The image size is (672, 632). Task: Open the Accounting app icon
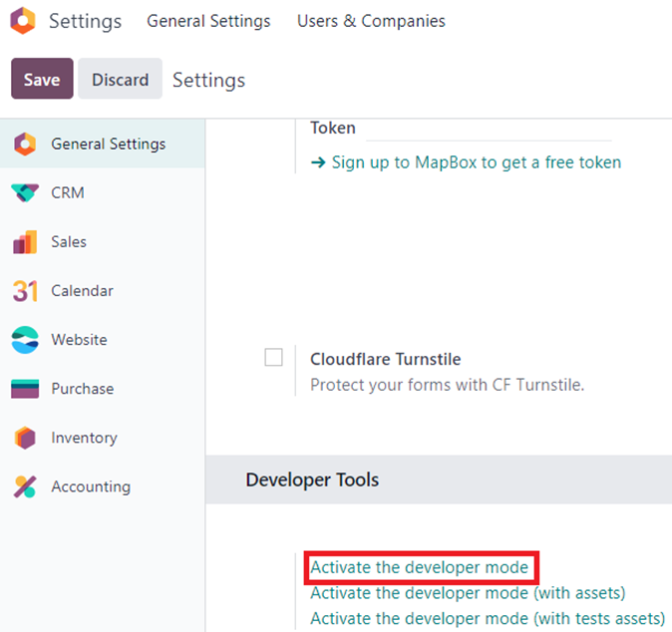(x=25, y=486)
